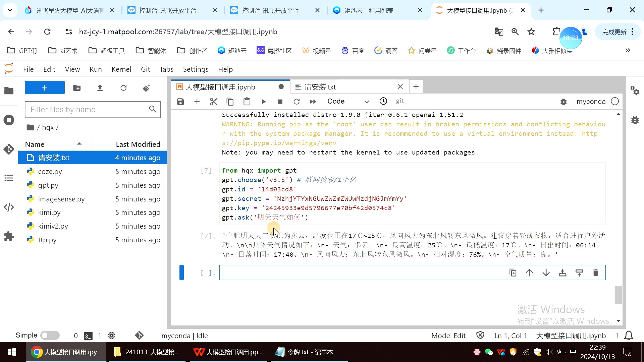Open the extension manager puzzle icon
This screenshot has width=644, height=362.
tap(9, 237)
